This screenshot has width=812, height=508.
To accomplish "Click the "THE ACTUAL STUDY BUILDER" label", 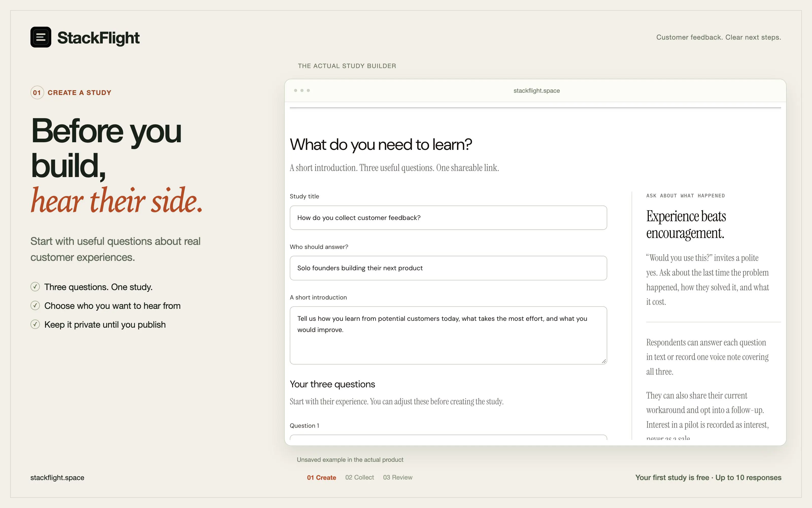I will tap(347, 66).
